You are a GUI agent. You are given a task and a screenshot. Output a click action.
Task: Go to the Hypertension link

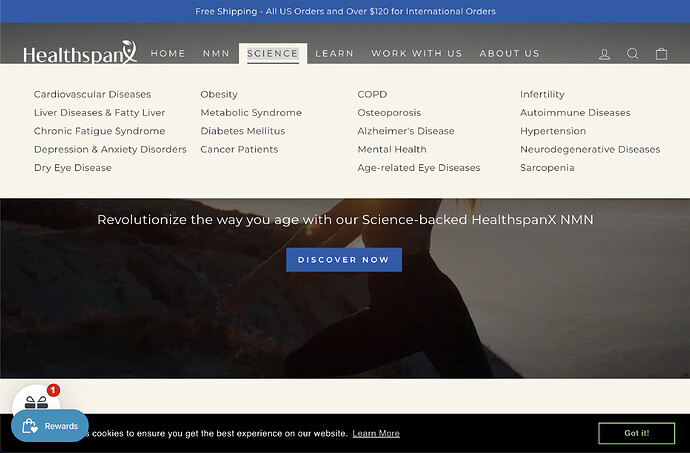(553, 131)
